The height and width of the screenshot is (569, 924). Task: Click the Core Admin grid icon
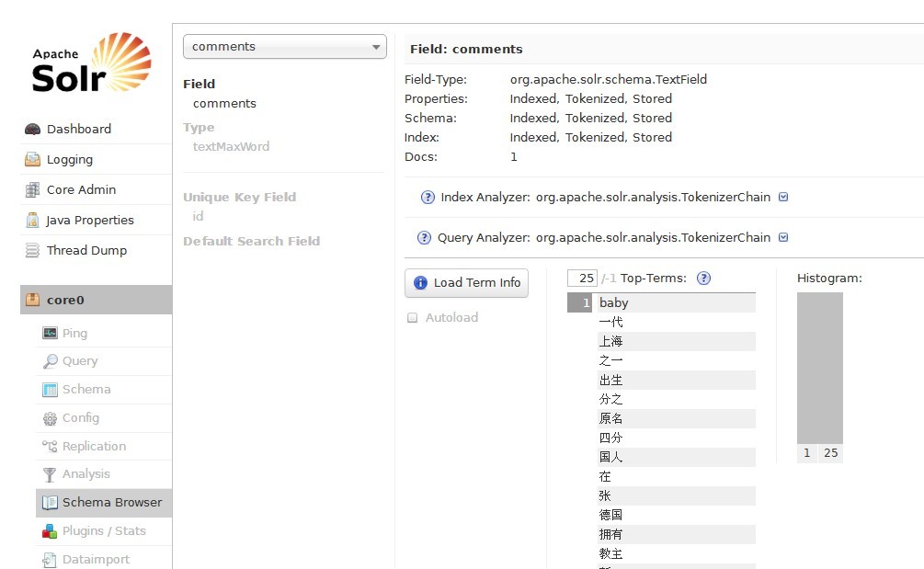pos(33,189)
